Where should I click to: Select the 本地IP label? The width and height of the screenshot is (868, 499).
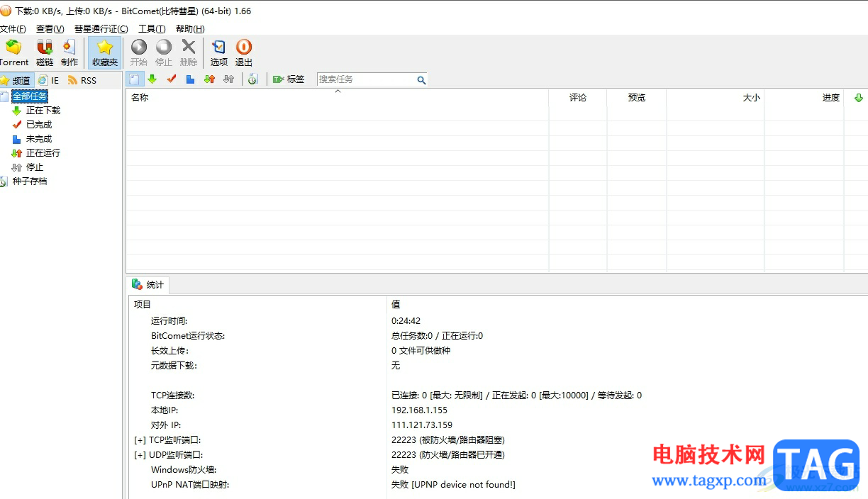point(165,410)
